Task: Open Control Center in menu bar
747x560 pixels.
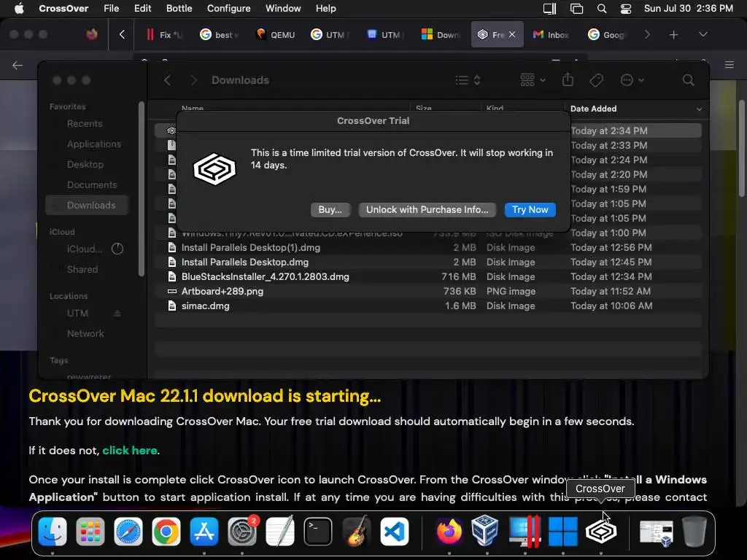Action: coord(626,9)
